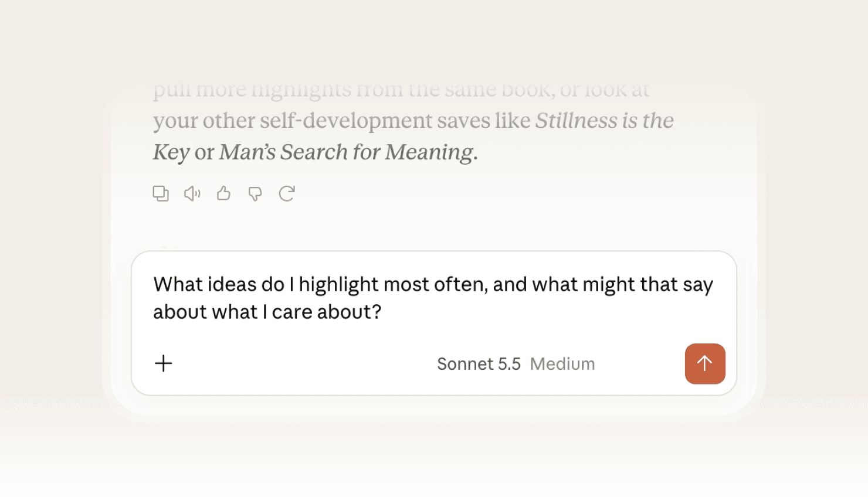Click the phrase "self-development saves" in response

[375, 121]
